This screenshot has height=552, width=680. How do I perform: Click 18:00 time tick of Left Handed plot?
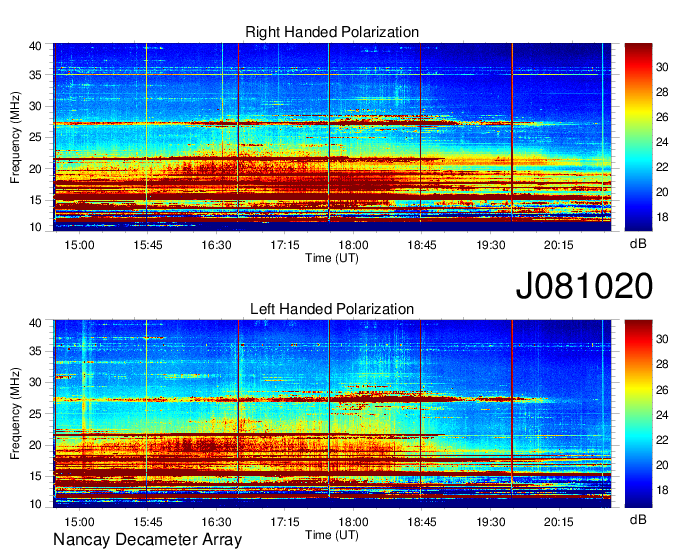click(x=353, y=522)
